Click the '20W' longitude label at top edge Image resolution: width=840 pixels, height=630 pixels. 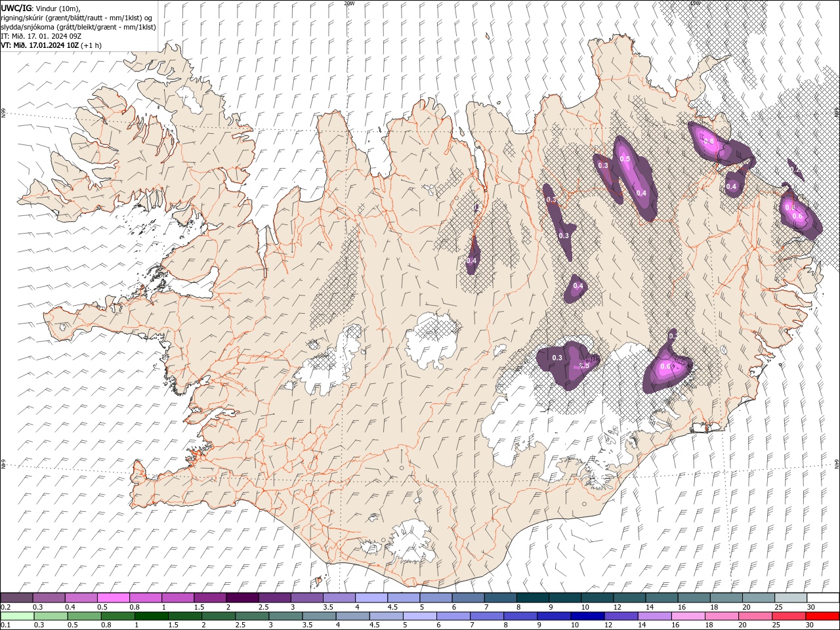point(349,3)
